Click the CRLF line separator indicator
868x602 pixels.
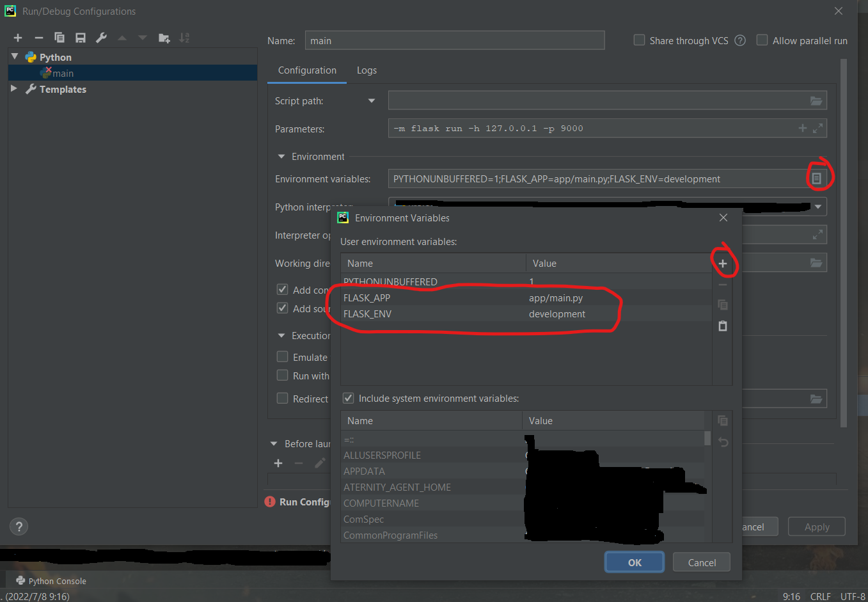821,596
